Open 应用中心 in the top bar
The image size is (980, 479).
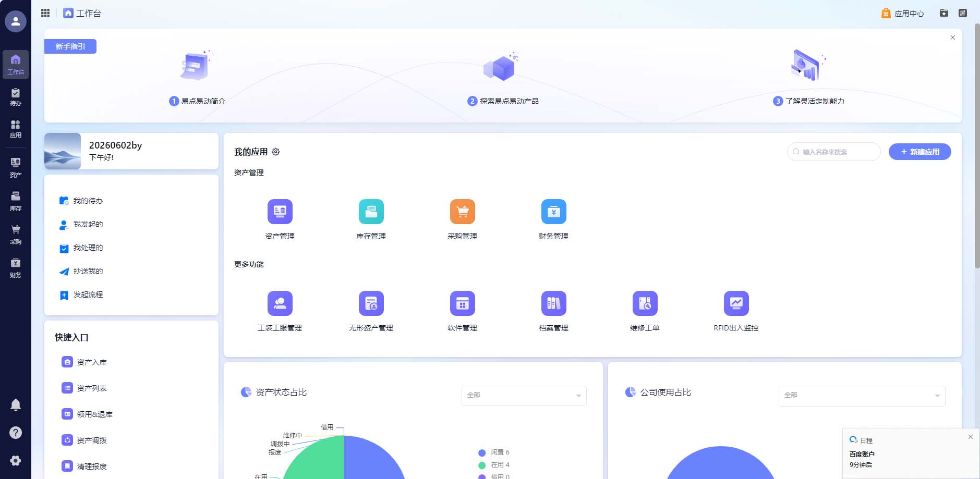(902, 14)
